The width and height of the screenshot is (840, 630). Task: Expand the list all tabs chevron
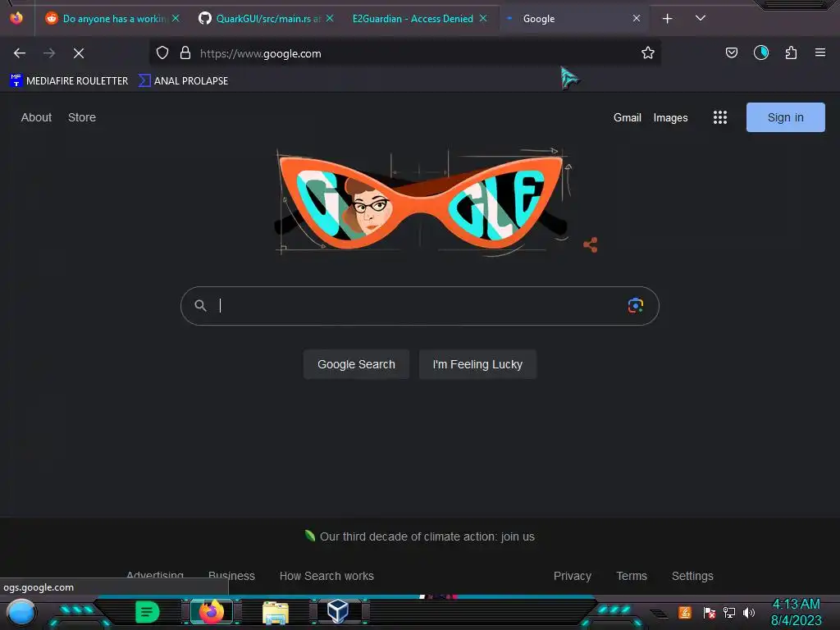click(x=701, y=18)
